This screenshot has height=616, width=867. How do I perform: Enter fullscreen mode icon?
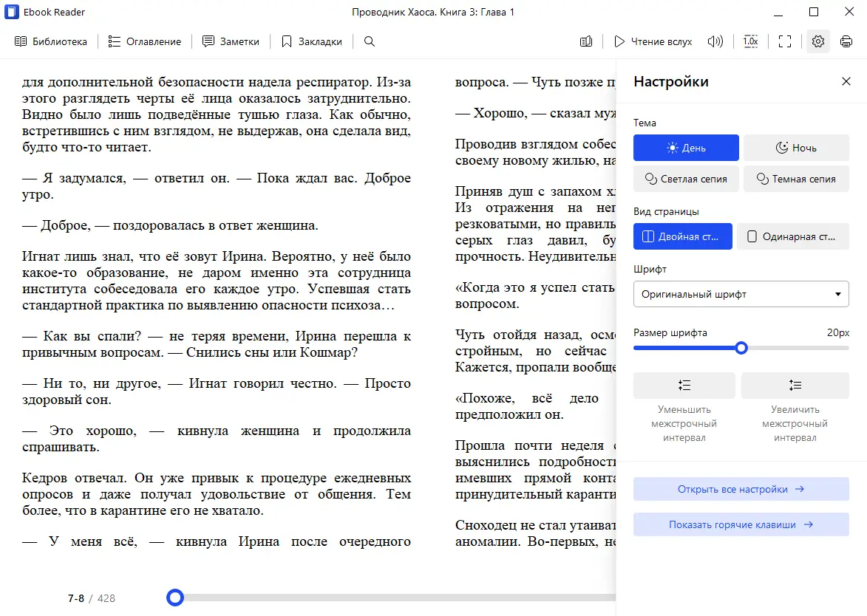point(785,41)
